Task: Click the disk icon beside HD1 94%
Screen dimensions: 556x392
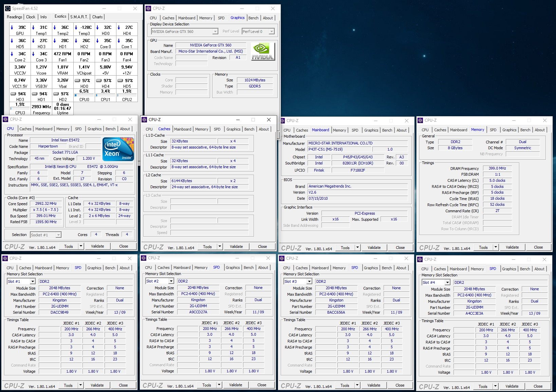Action: [35, 94]
